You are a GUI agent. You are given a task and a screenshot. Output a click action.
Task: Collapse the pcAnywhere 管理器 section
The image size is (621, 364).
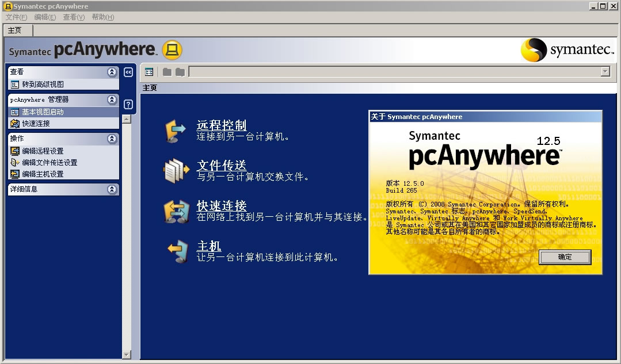112,99
